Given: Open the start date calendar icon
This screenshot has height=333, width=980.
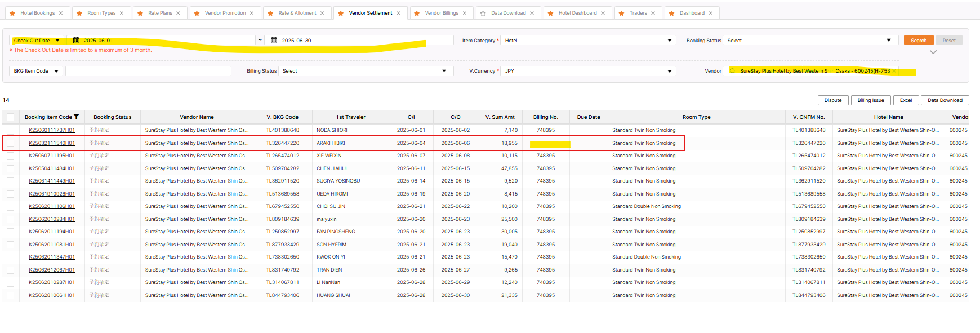Looking at the screenshot, I should click(76, 41).
